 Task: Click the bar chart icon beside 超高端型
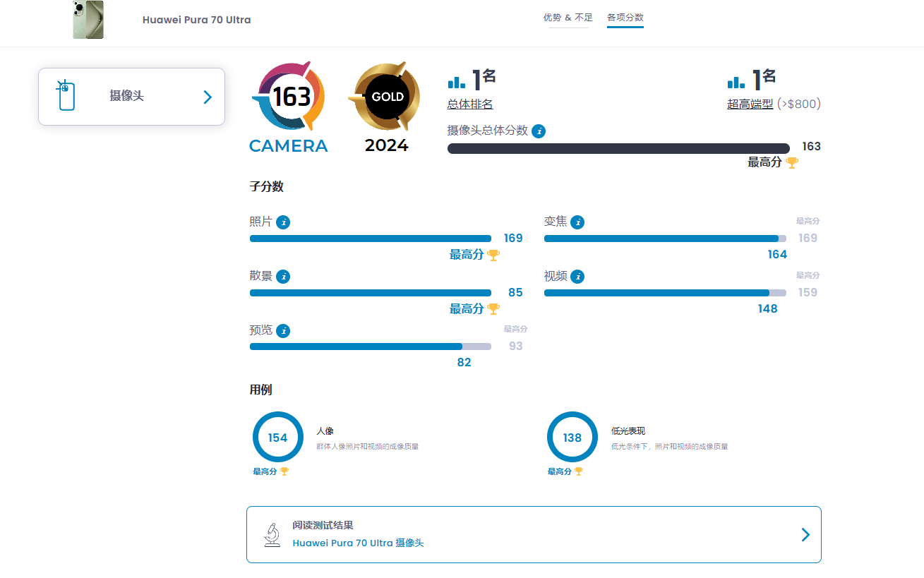[x=736, y=82]
